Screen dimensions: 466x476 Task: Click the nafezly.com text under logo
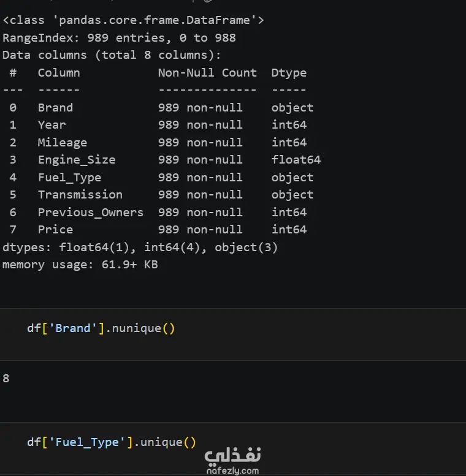(233, 470)
